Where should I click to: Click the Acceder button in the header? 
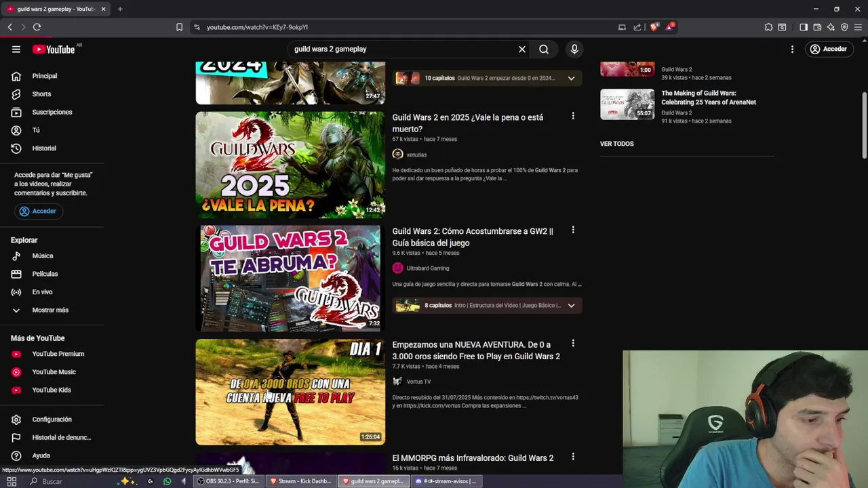click(x=828, y=49)
